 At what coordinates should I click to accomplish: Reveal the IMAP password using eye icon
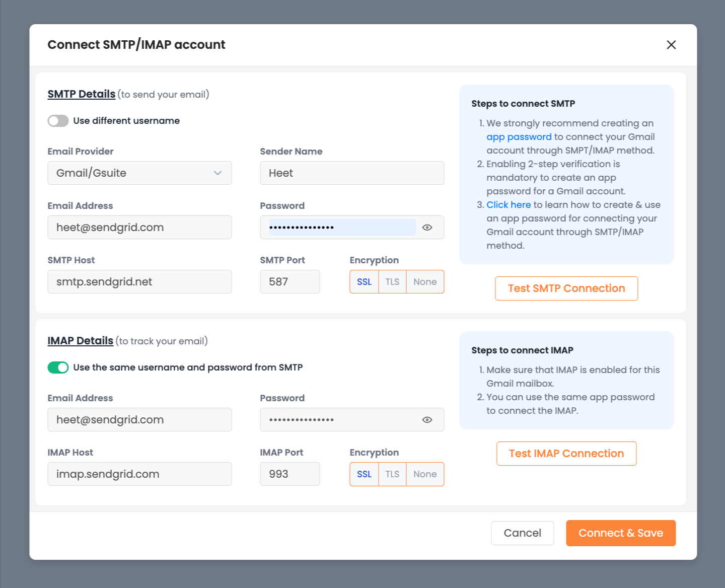tap(427, 420)
